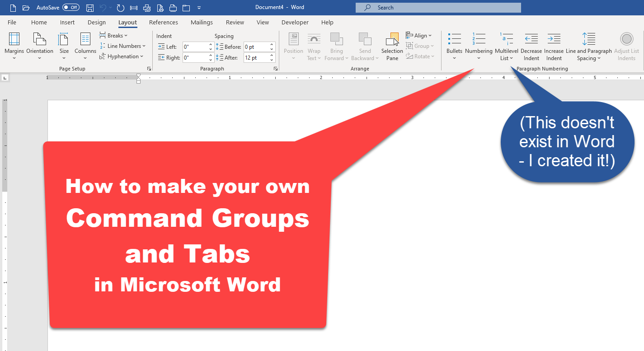Click the Bring Forward button
Screen dimensions: 644x351
[337, 46]
